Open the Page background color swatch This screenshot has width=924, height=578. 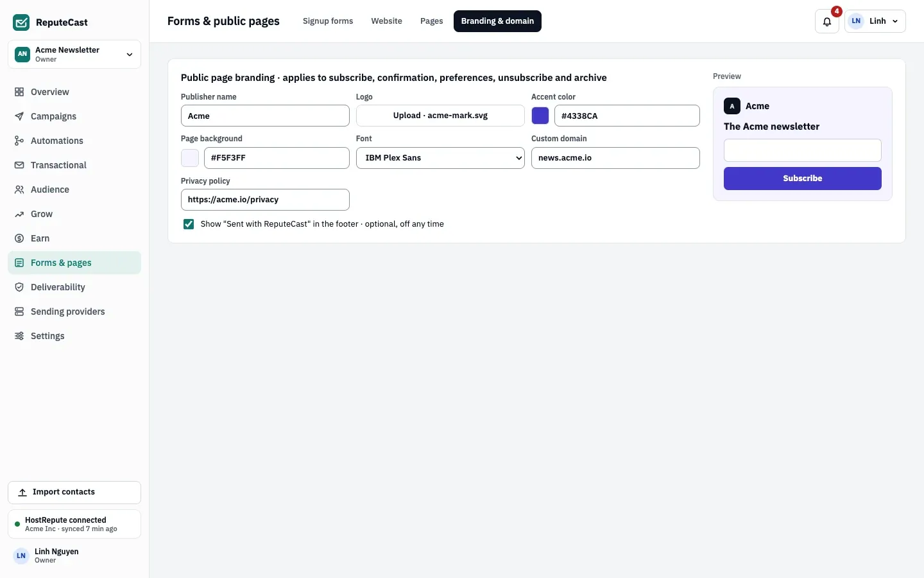tap(190, 158)
